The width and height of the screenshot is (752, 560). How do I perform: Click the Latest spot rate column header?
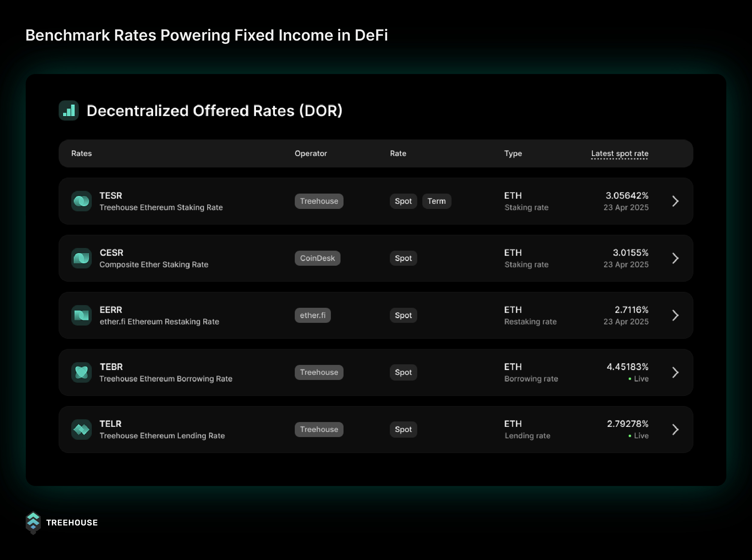pyautogui.click(x=619, y=154)
